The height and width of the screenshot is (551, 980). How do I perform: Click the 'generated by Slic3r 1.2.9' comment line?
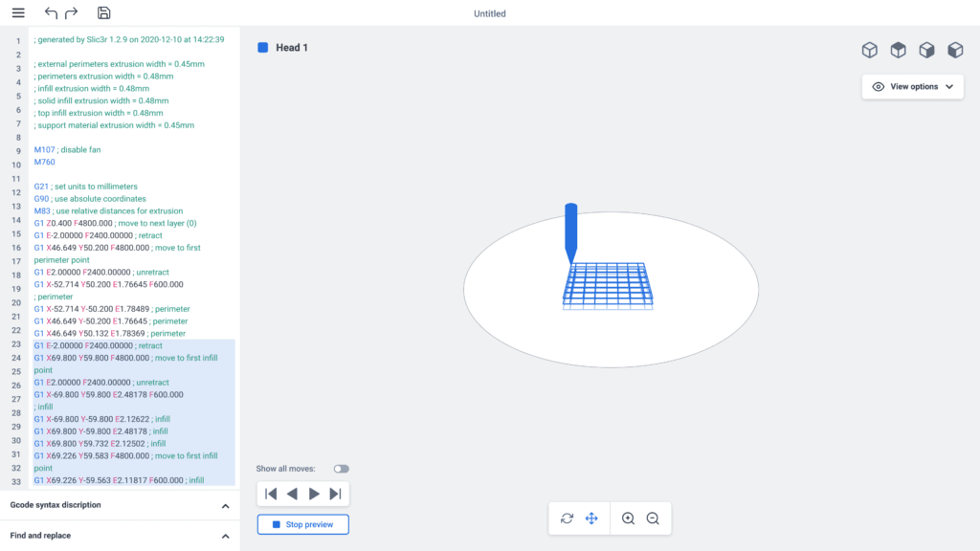click(x=129, y=39)
